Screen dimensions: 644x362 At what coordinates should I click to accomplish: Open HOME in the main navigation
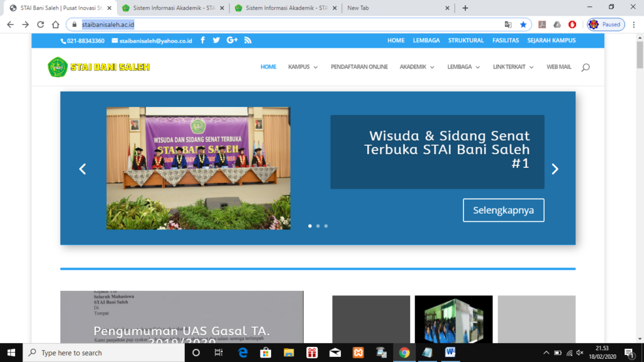(268, 67)
